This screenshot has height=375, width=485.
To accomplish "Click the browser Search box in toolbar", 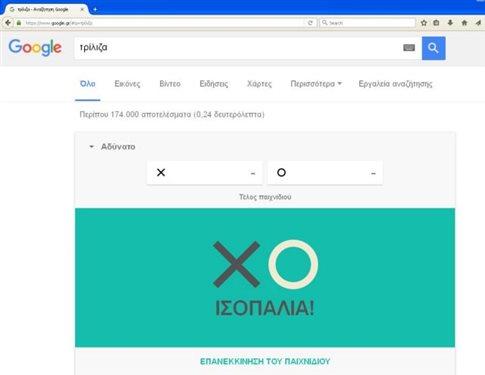I will 367,23.
